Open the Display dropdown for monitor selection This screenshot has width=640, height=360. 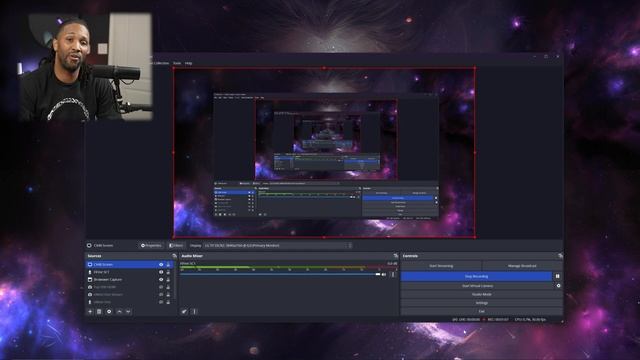point(278,245)
